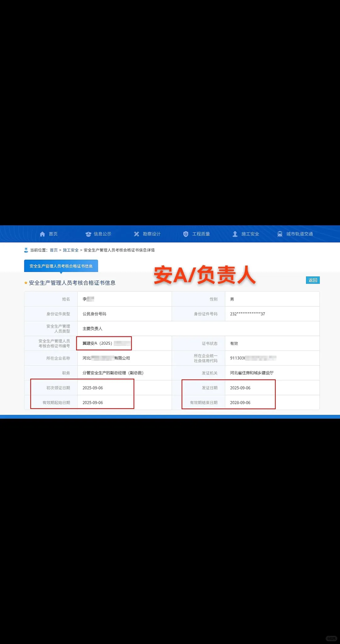Click the 职务 label
This screenshot has height=644, width=340.
[x=66, y=373]
